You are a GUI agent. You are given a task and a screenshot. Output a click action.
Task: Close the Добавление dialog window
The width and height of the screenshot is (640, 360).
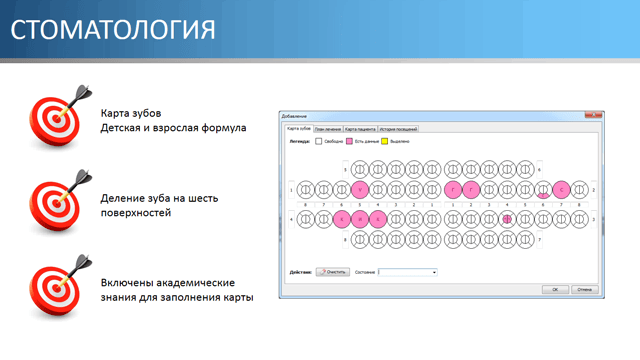593,115
